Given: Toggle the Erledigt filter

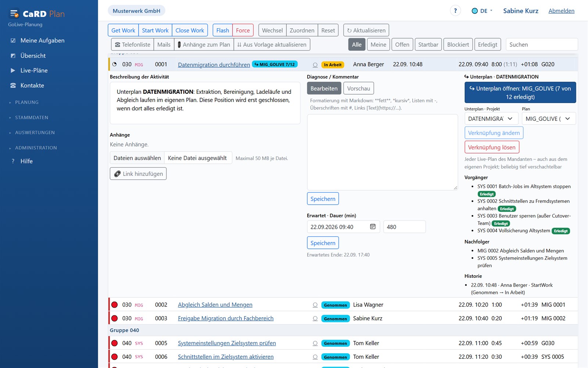Looking at the screenshot, I should [x=487, y=45].
